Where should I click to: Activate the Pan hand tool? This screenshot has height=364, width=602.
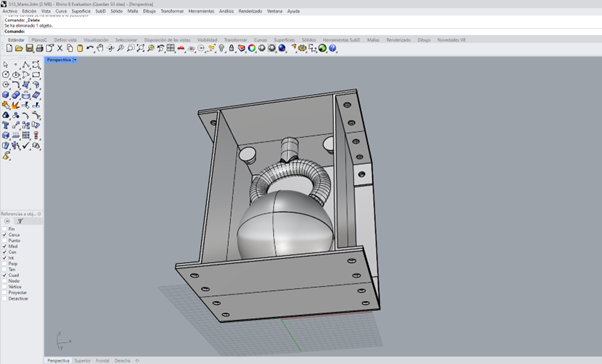tap(100, 48)
